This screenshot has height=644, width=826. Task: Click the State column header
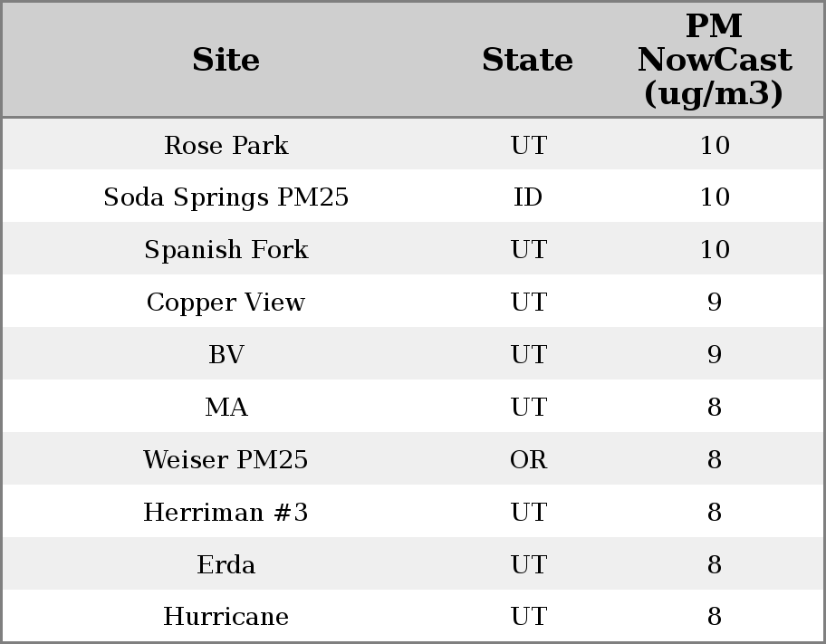point(528,60)
